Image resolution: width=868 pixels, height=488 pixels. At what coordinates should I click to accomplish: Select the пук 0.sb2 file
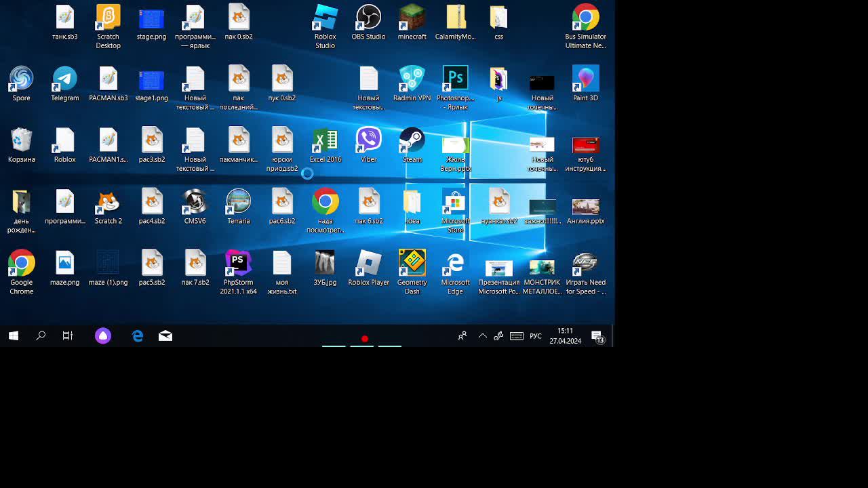tap(281, 83)
